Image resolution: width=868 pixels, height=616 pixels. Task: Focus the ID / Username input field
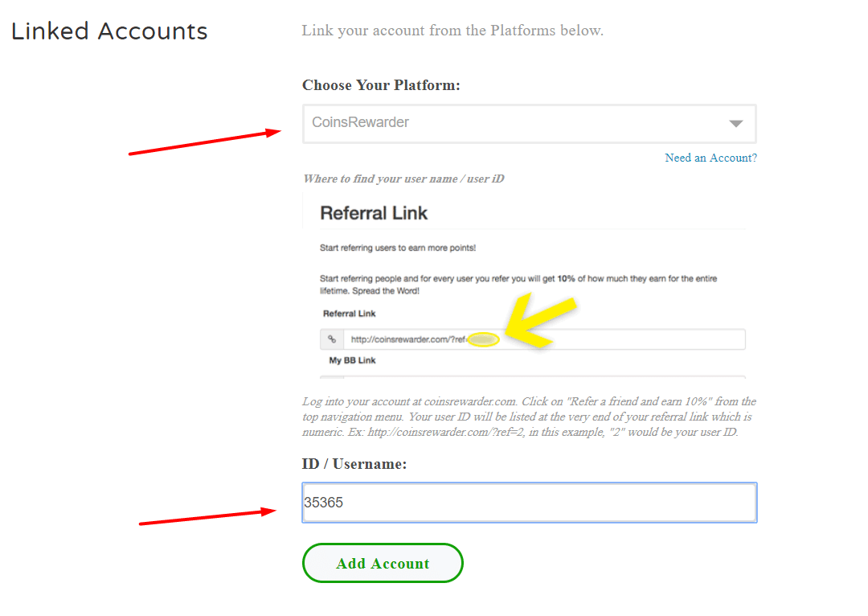(x=529, y=503)
